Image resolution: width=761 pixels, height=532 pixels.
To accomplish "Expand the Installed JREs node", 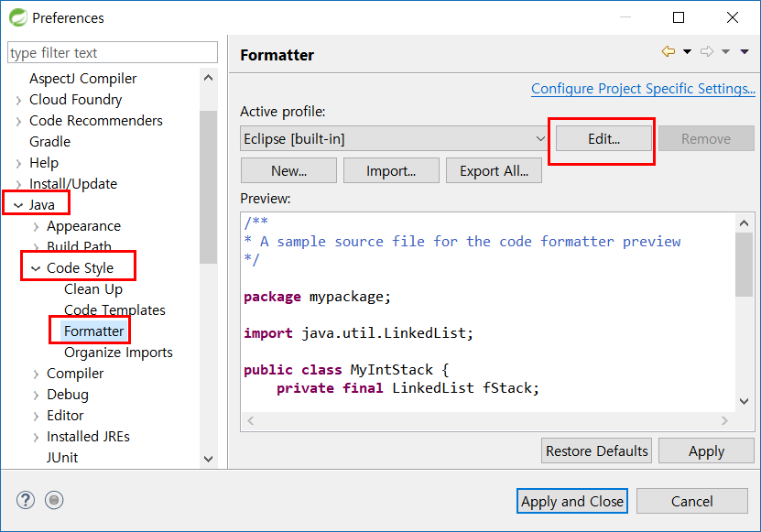I will click(x=36, y=437).
